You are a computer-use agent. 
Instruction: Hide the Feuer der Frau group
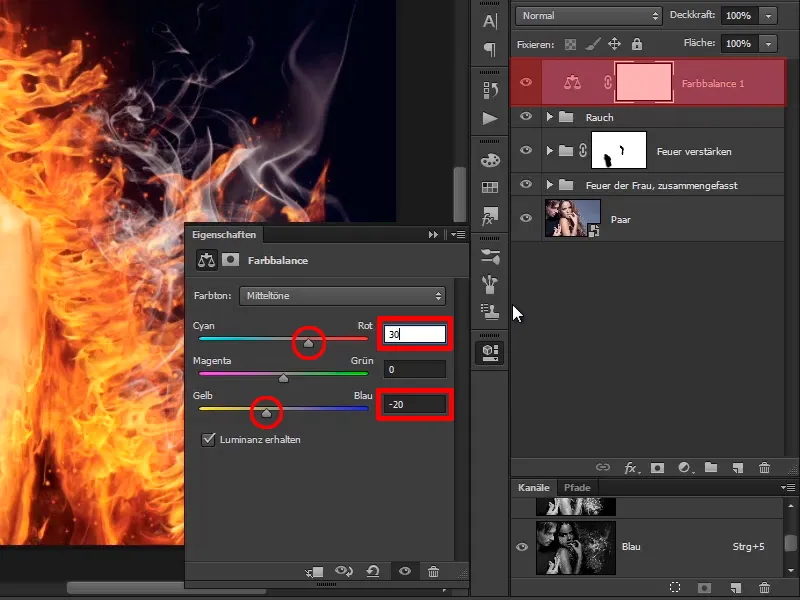pos(526,184)
